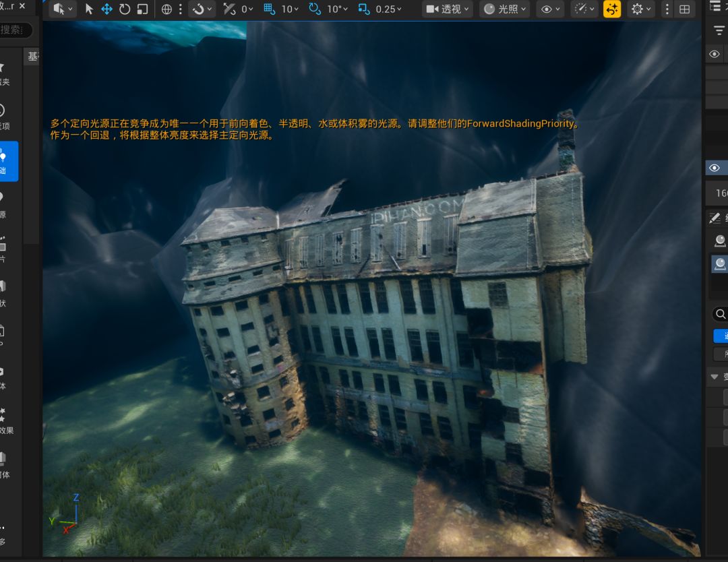Click the 搜索 search field
The width and height of the screenshot is (728, 562).
[x=16, y=30]
